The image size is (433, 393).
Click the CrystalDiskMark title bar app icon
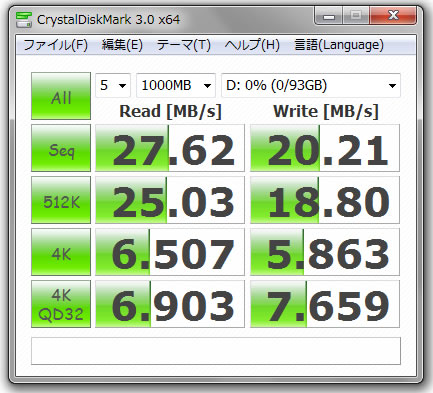(24, 20)
